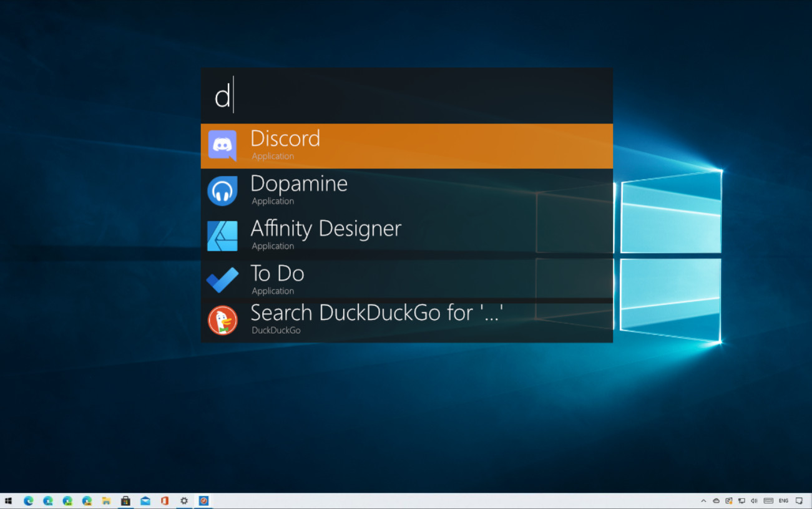The height and width of the screenshot is (509, 812).
Task: Open Microsoft Store from taskbar
Action: [125, 501]
